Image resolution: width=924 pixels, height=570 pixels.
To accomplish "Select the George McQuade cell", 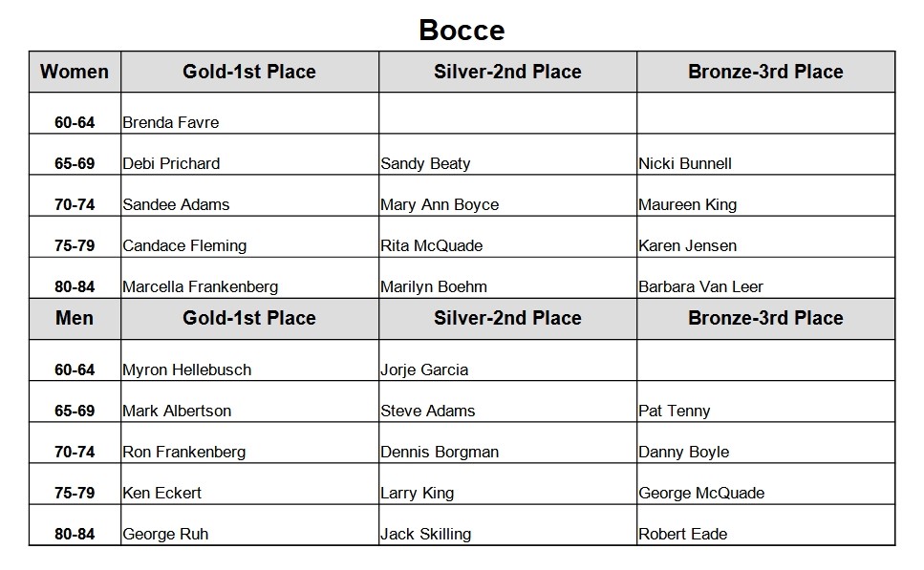I will [x=766, y=484].
